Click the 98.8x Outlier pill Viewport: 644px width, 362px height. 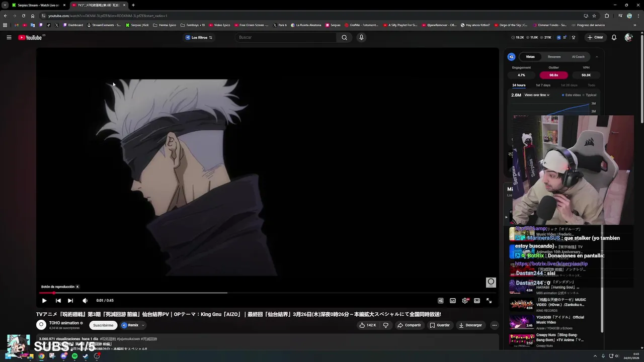(553, 75)
